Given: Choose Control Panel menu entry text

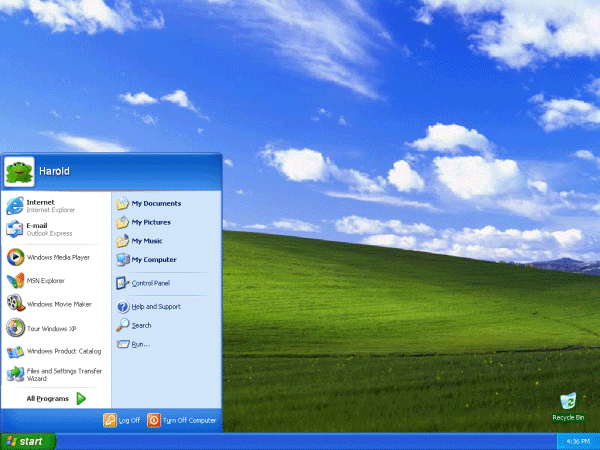Looking at the screenshot, I should click(x=150, y=283).
